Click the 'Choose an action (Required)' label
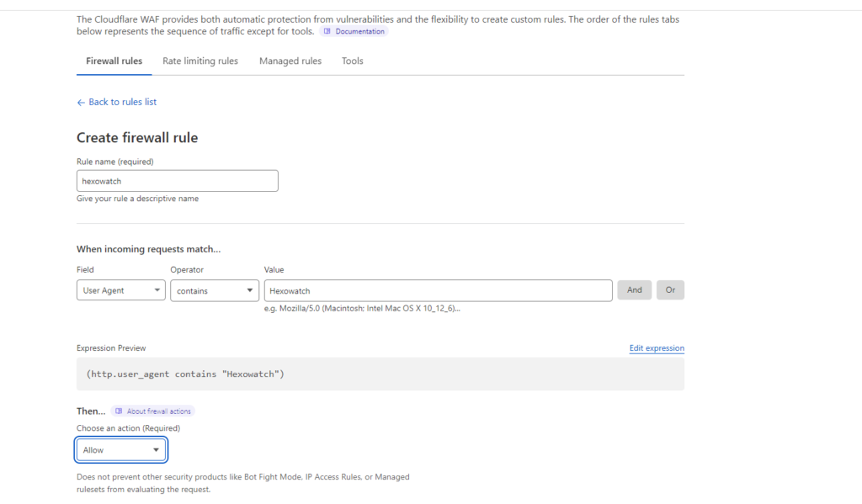 click(128, 428)
